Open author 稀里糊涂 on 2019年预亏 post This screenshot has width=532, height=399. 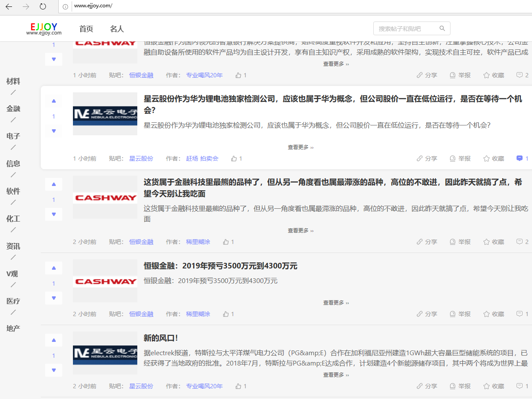point(198,314)
